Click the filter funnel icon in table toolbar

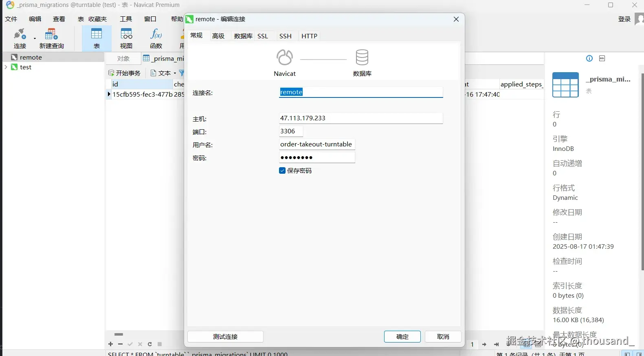pyautogui.click(x=182, y=73)
